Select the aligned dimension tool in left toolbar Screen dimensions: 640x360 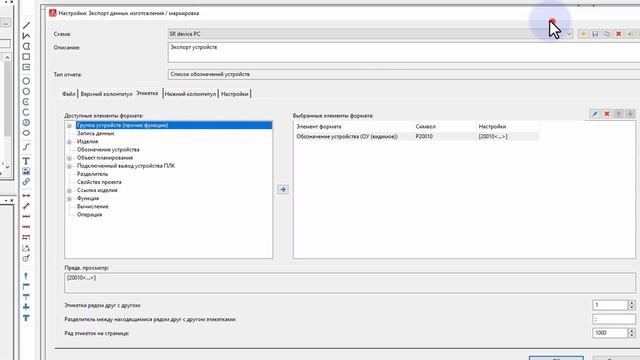pos(26,206)
